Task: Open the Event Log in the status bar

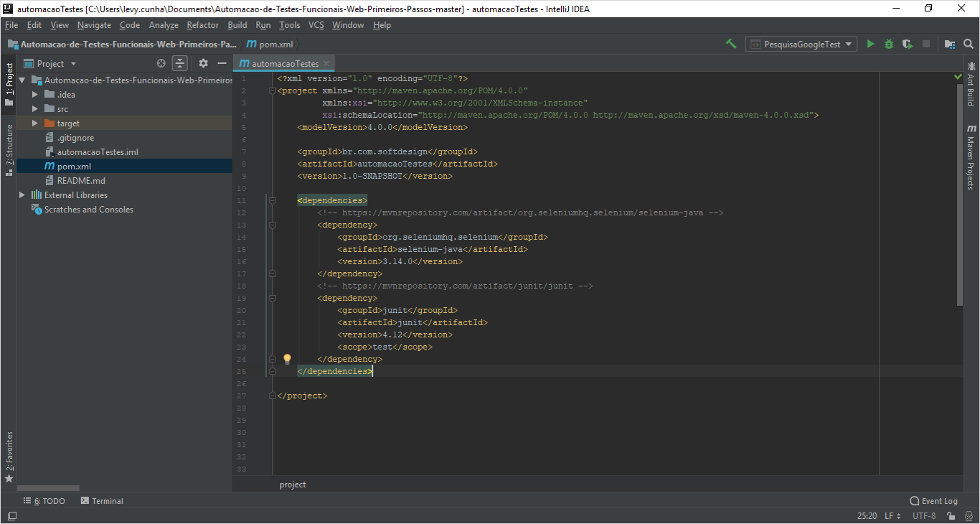Action: pyautogui.click(x=933, y=501)
